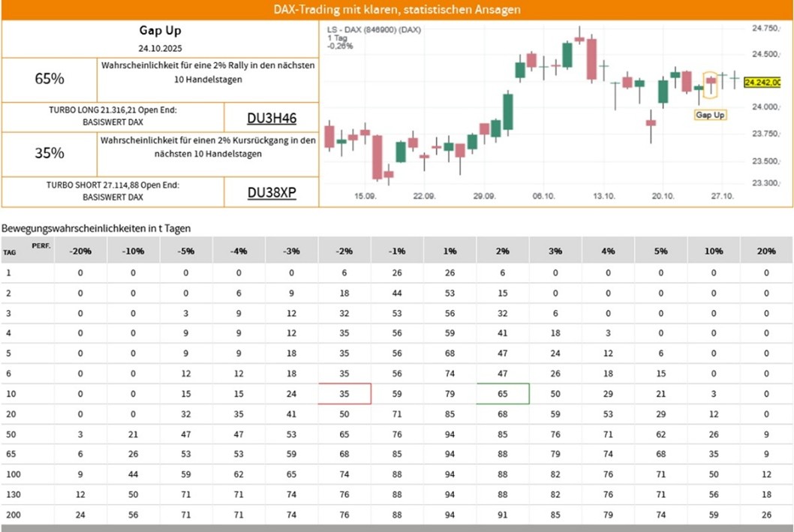Click the 06.10. date on chart axis
This screenshot has height=532, width=794.
click(x=543, y=195)
